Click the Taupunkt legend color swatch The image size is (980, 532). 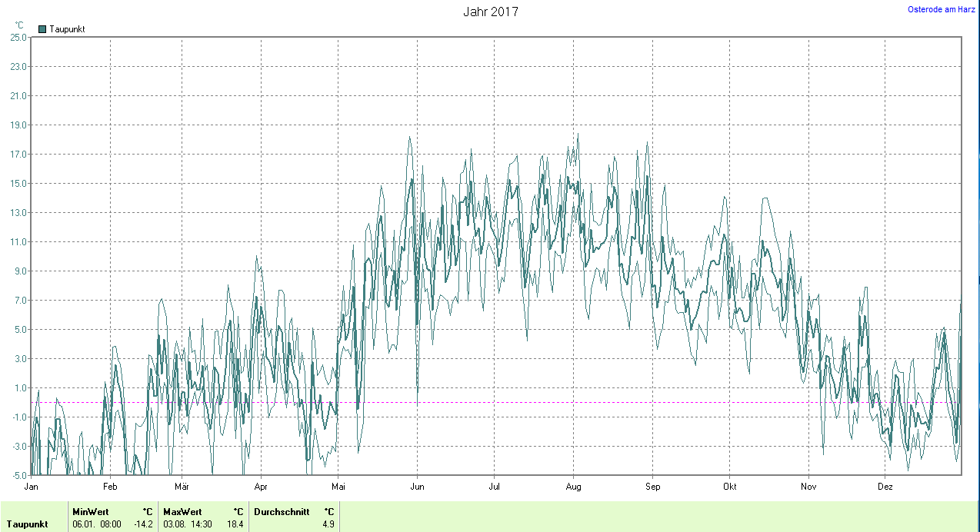(x=42, y=29)
